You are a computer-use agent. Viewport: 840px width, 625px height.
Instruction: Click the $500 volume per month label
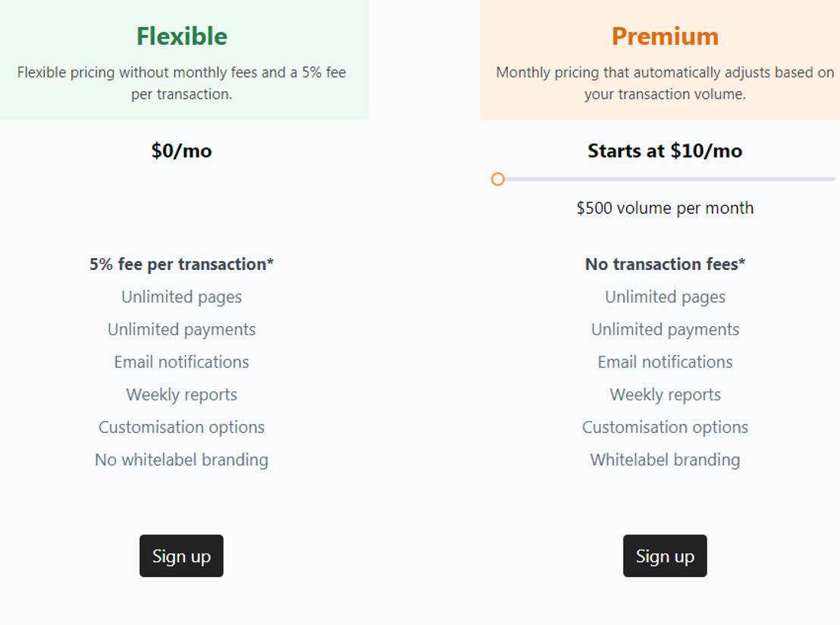(x=665, y=208)
